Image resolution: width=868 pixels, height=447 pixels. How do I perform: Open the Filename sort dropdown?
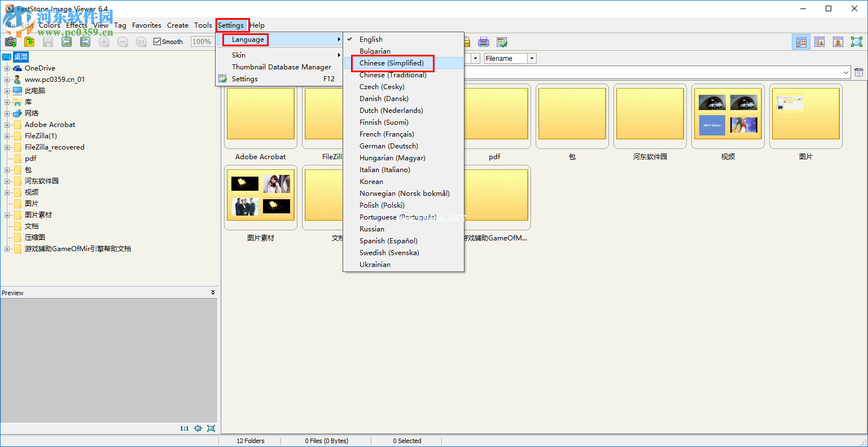coord(532,59)
